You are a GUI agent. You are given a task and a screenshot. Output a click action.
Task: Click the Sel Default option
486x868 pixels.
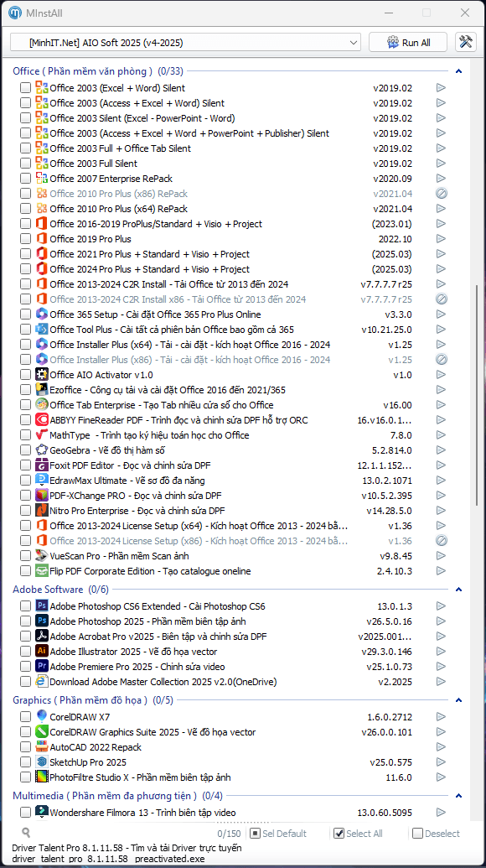coord(278,833)
